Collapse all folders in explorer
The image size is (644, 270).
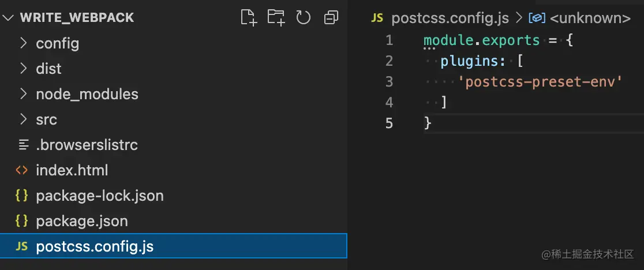pos(331,17)
